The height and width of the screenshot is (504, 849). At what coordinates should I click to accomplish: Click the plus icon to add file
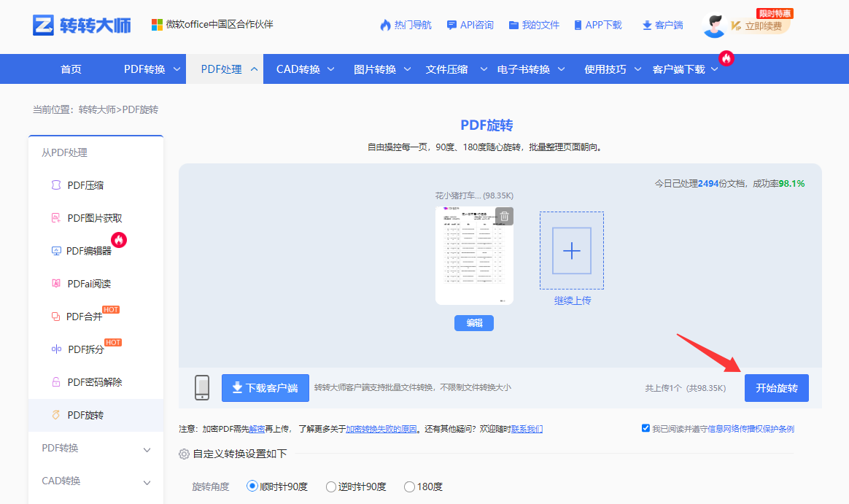pyautogui.click(x=572, y=251)
